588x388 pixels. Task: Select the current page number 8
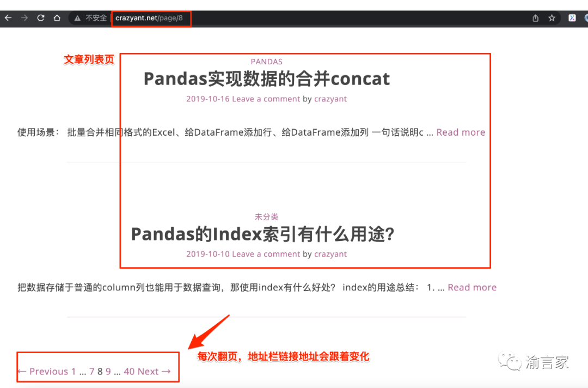coord(100,372)
